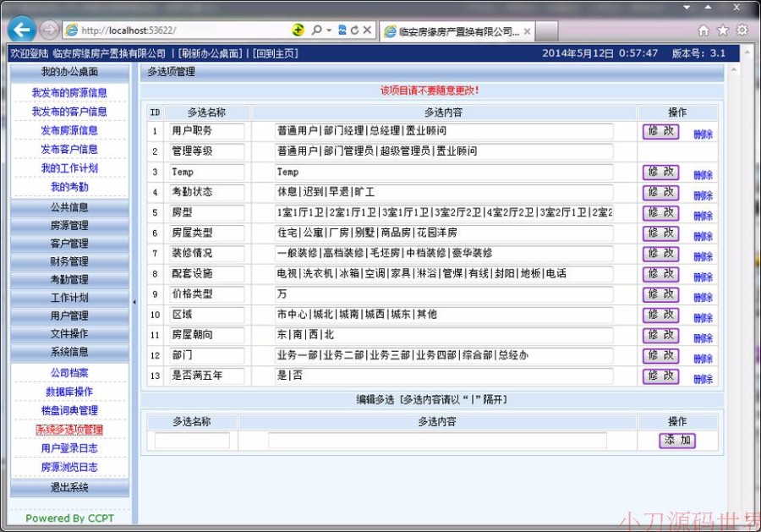Click the empty 多选名称 field in the add form
The width and height of the screenshot is (761, 532).
192,441
